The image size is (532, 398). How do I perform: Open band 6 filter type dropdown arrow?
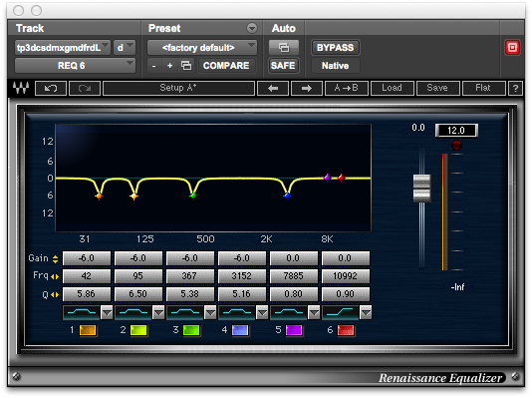[366, 312]
